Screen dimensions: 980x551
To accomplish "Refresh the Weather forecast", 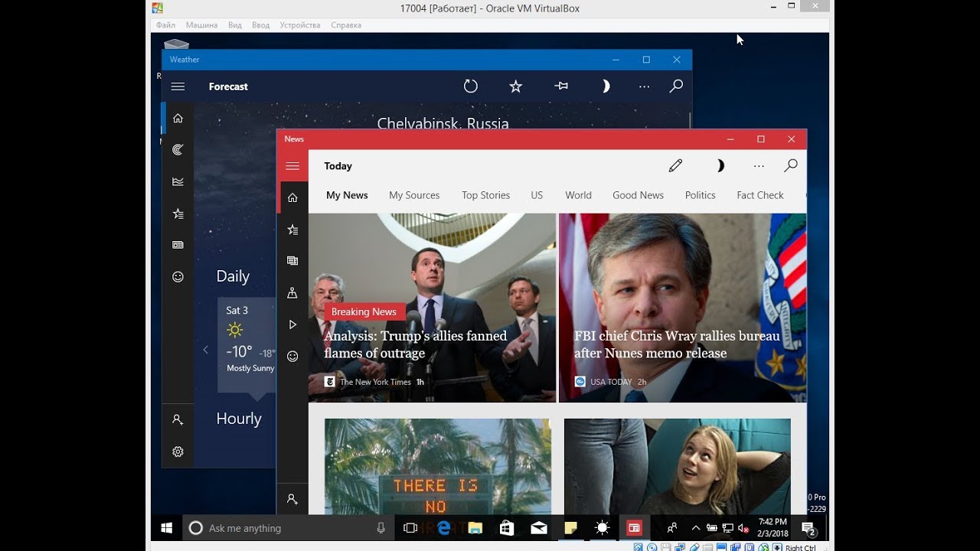I will point(471,86).
